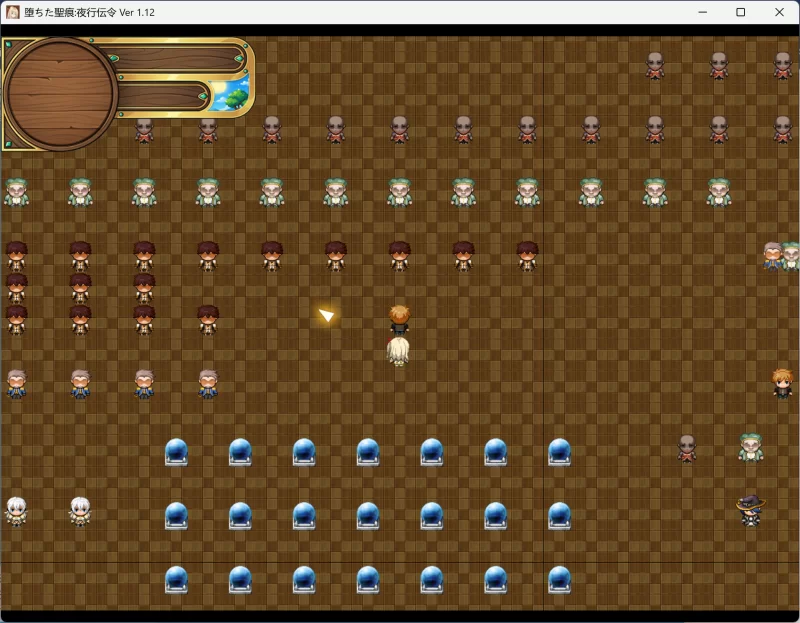Click the second white-haired NPC beside the orbs
The width and height of the screenshot is (800, 623).
pyautogui.click(x=80, y=511)
